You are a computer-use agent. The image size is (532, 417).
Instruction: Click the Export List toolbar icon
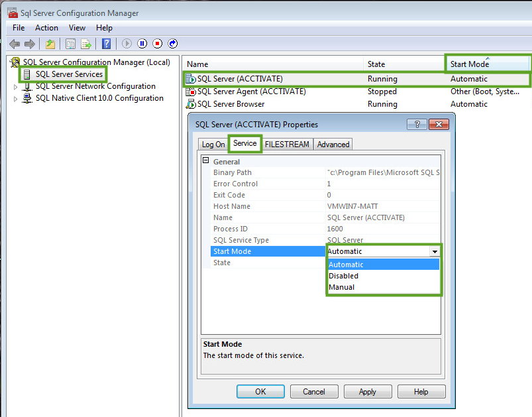click(x=86, y=44)
